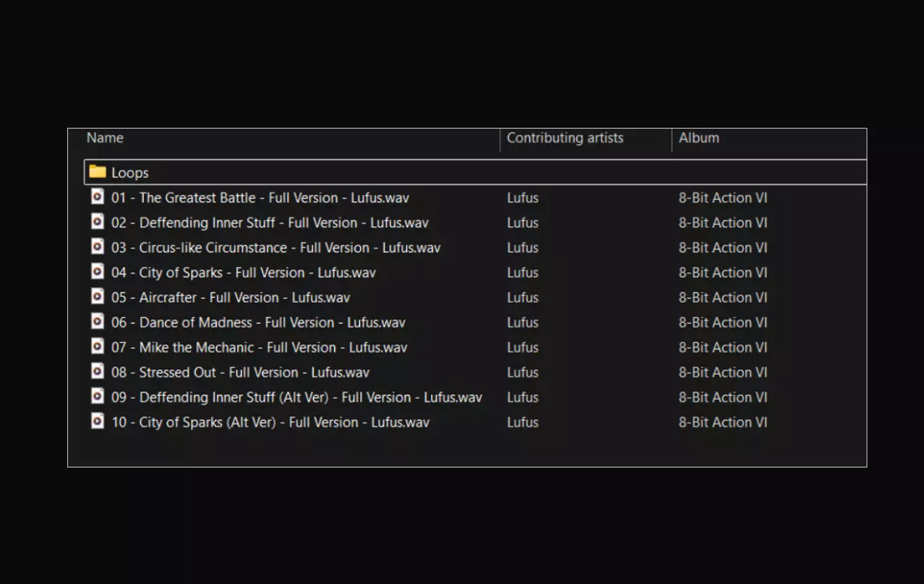Image resolution: width=924 pixels, height=584 pixels.
Task: Click audio icon for 06 Dance of Madness
Action: click(97, 321)
